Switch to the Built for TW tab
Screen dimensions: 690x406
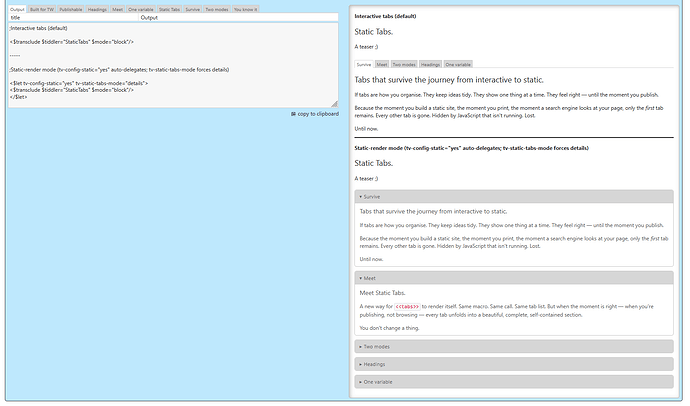pyautogui.click(x=42, y=9)
